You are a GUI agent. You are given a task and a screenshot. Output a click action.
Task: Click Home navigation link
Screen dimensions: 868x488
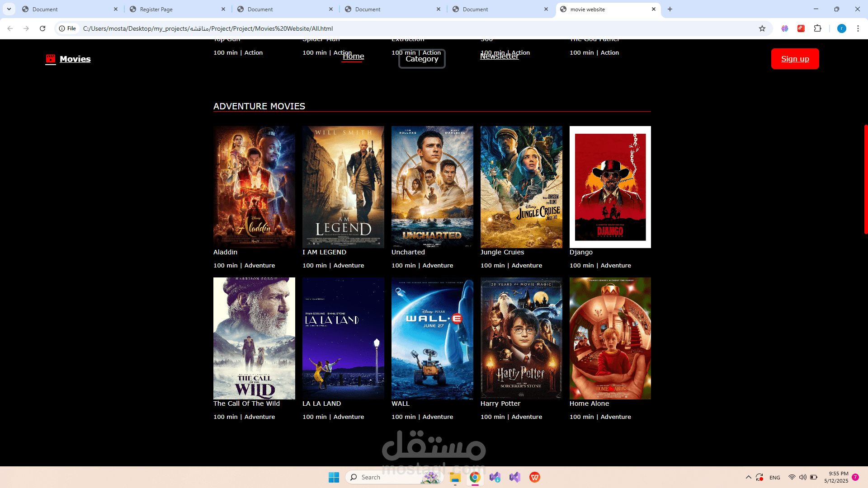(353, 56)
